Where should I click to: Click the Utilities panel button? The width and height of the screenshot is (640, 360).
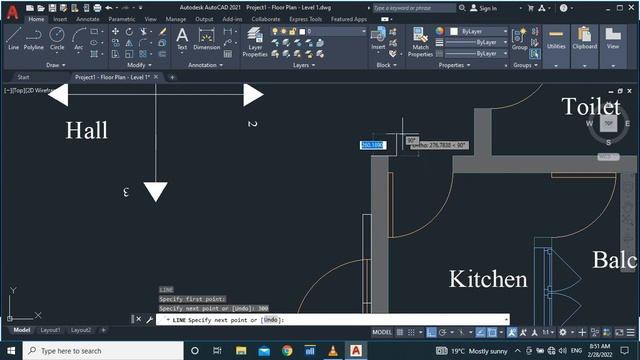tap(556, 47)
